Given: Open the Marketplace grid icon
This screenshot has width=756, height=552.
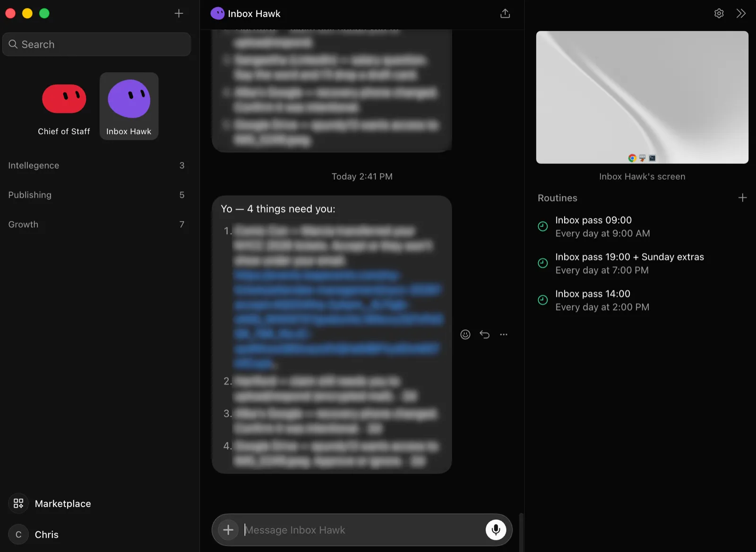Looking at the screenshot, I should 18,503.
